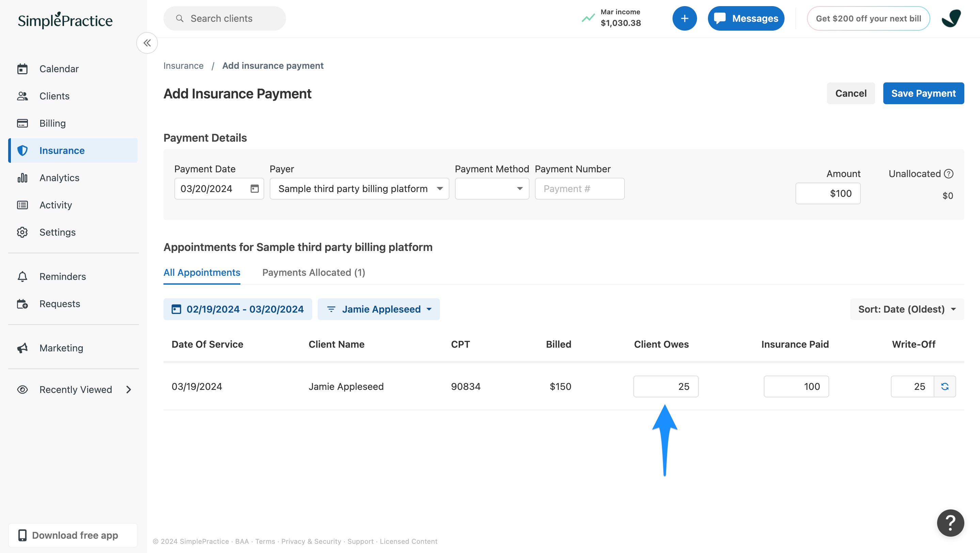The image size is (980, 553).
Task: Open the Calendar icon in sidebar
Action: (22, 69)
